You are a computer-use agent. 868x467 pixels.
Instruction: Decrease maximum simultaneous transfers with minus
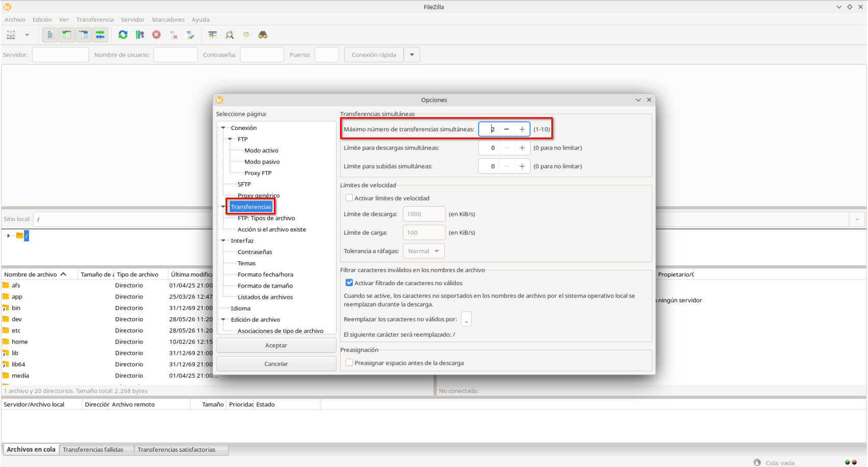[507, 129]
